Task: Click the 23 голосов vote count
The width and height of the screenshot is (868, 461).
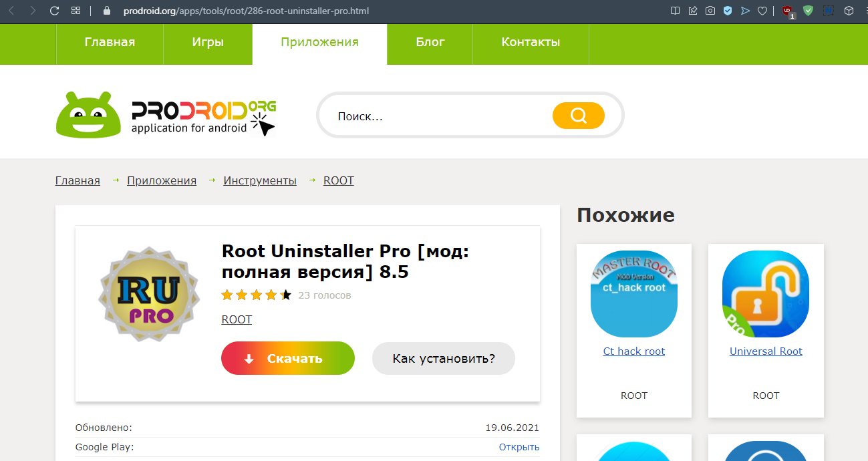Action: coord(324,295)
